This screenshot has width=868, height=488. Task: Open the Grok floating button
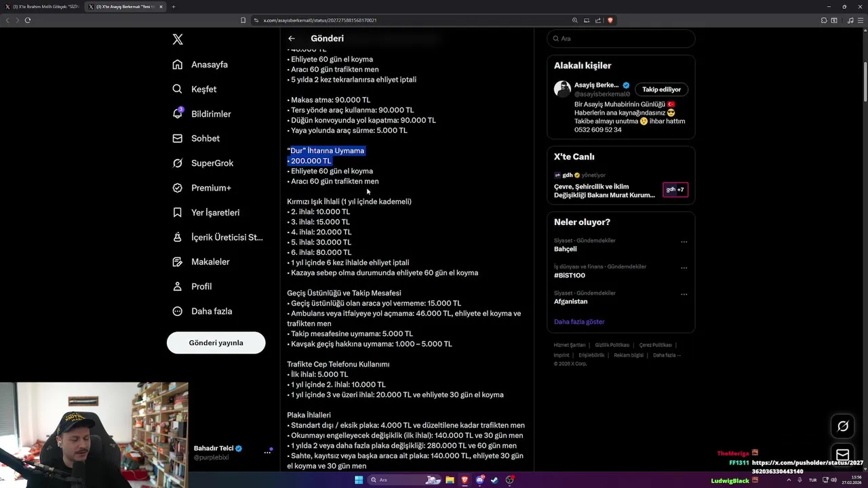coord(843,426)
